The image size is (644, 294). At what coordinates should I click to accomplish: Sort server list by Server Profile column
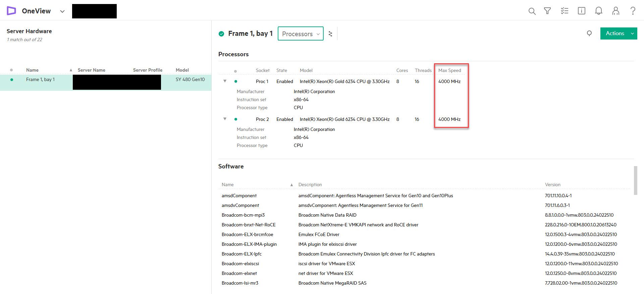pyautogui.click(x=148, y=70)
